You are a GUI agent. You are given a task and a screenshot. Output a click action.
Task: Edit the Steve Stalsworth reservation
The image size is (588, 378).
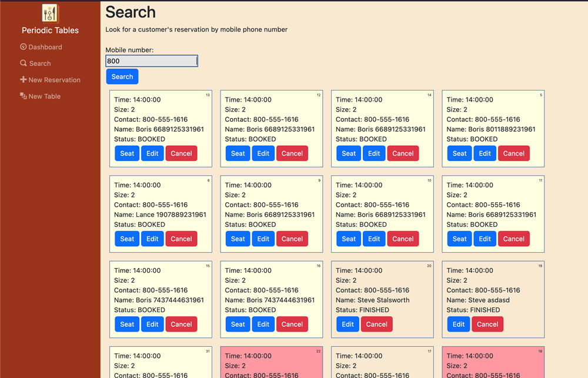click(x=348, y=324)
